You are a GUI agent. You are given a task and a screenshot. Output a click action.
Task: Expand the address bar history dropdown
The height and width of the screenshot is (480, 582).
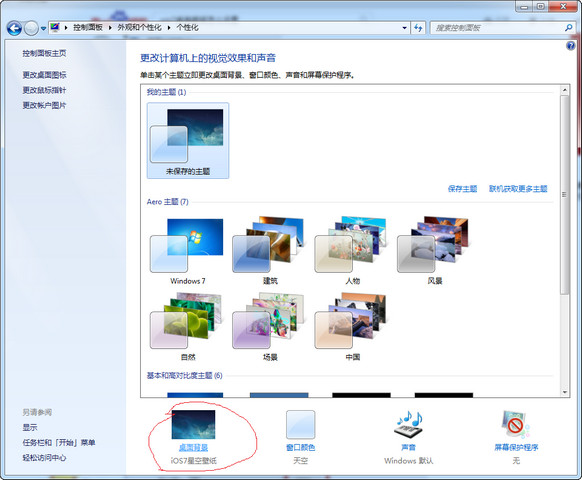(x=404, y=28)
